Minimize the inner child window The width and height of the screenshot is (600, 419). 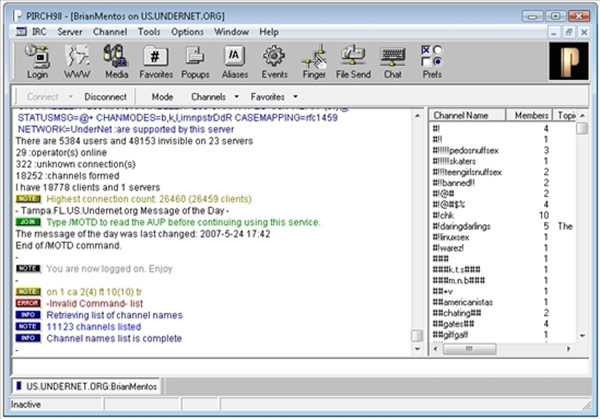pyautogui.click(x=554, y=33)
